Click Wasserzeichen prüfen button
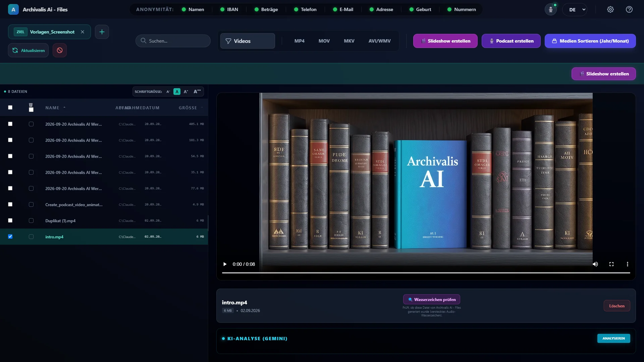The image size is (644, 362). [432, 299]
